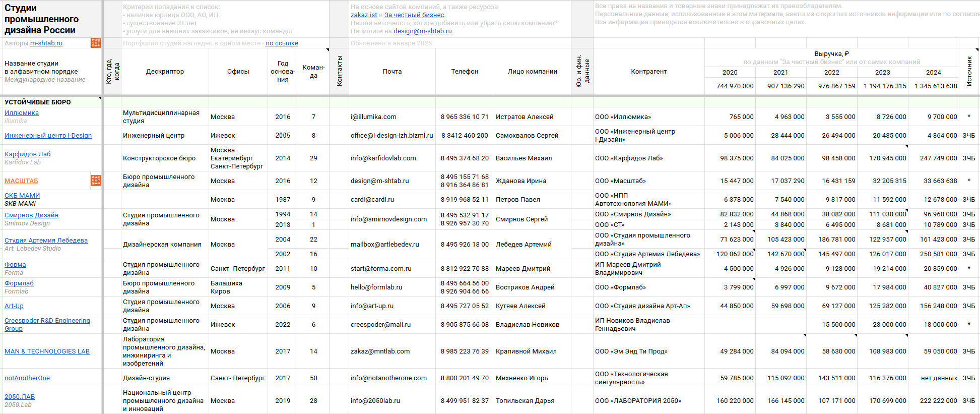The height and width of the screenshot is (414, 980).
Task: Select the phone number 8 3412 460 200
Action: (465, 136)
